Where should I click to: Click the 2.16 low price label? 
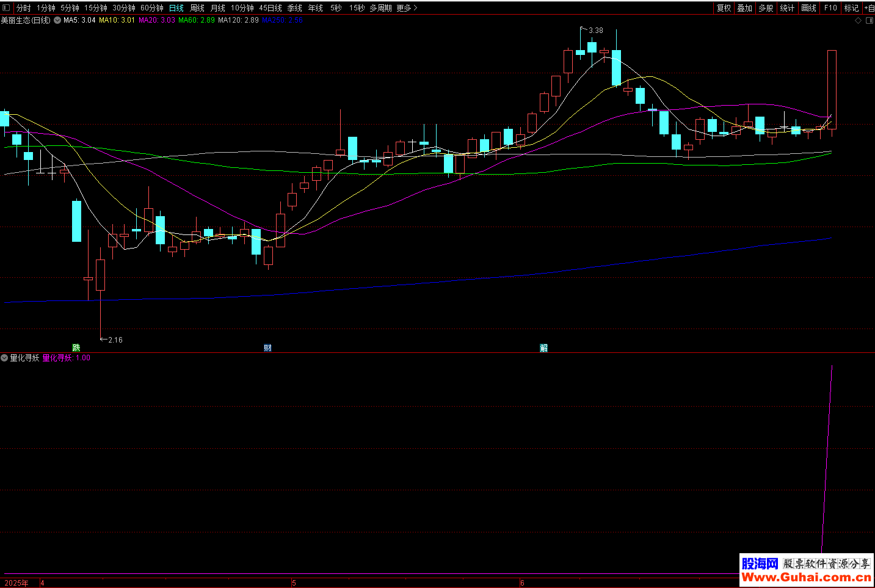[115, 339]
